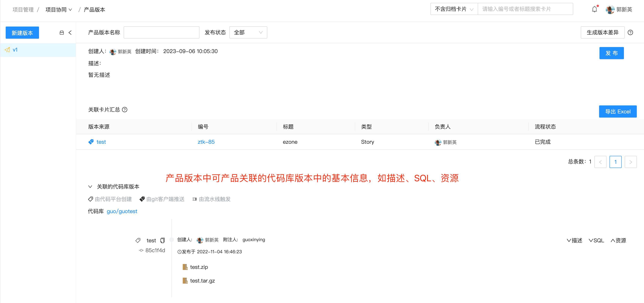This screenshot has width=644, height=303.
Task: Open the guo/guotest repository link
Action: coord(122,211)
